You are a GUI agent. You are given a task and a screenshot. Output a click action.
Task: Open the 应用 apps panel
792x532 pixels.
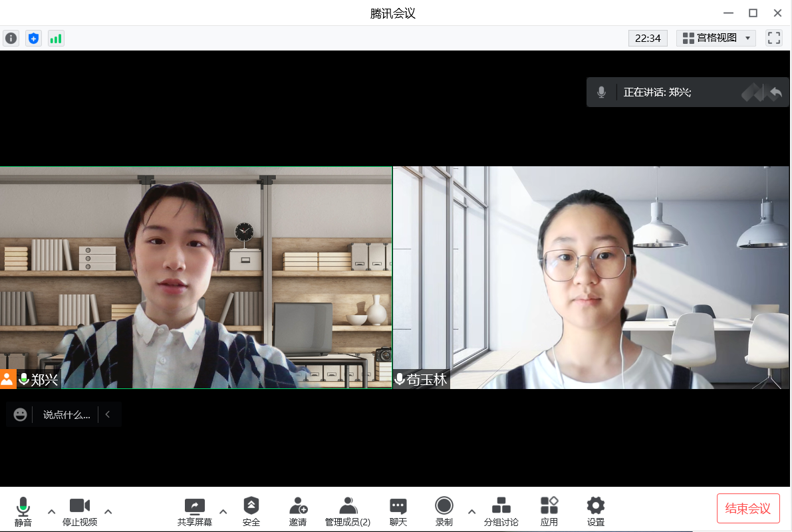click(549, 511)
